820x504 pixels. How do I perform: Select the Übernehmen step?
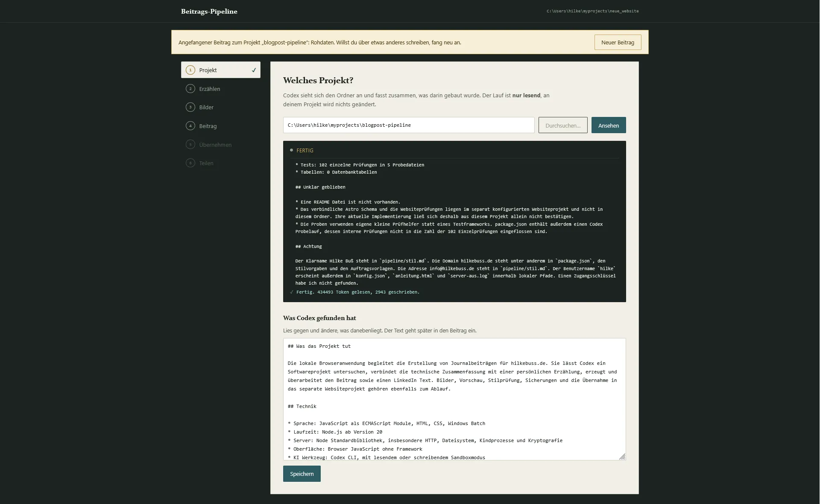click(220, 145)
